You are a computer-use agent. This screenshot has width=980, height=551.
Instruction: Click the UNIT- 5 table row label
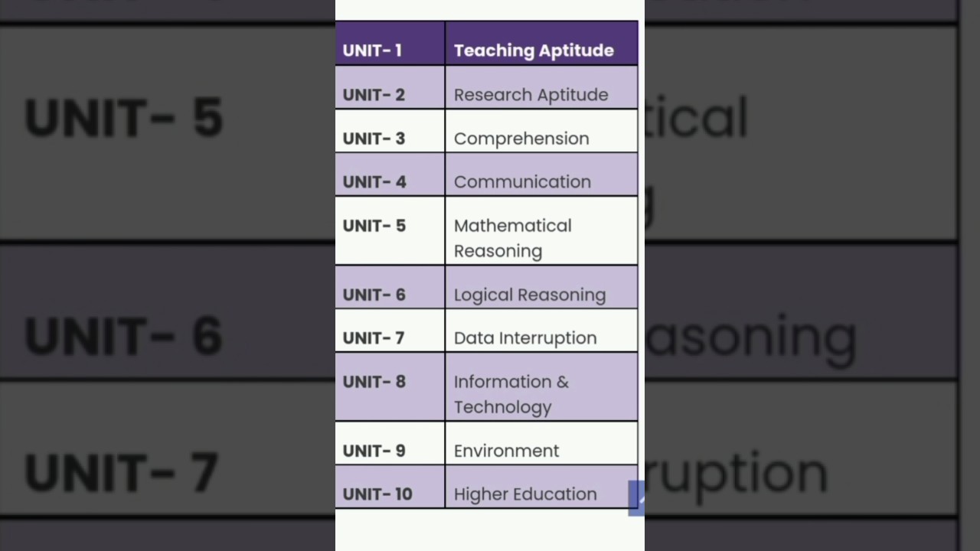[x=374, y=226]
